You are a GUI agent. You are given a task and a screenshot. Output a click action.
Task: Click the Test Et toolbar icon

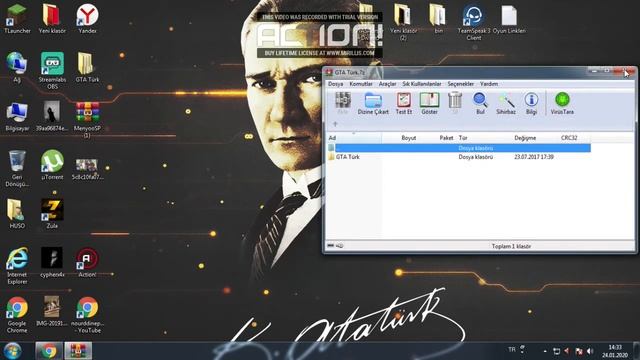click(404, 103)
